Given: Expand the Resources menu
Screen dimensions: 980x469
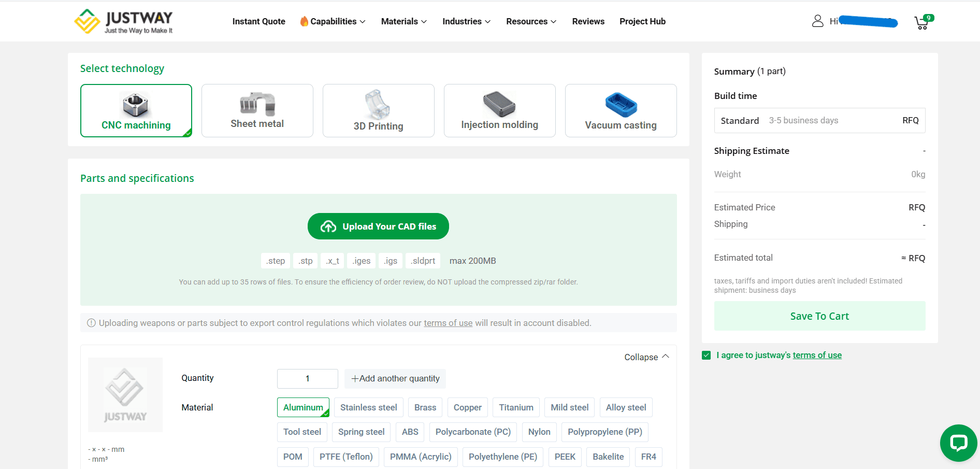Looking at the screenshot, I should (x=531, y=21).
